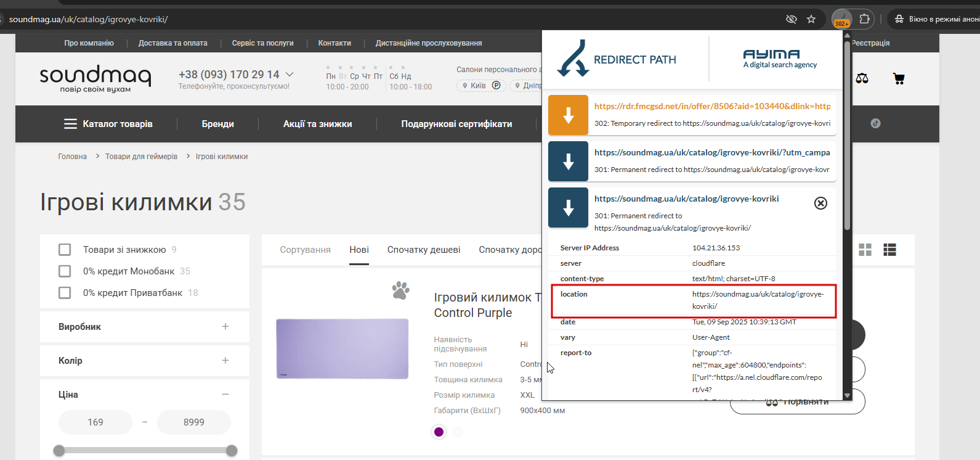This screenshot has height=460, width=980.
Task: Click scroll down arrow in Redirect Path popup
Action: click(847, 395)
